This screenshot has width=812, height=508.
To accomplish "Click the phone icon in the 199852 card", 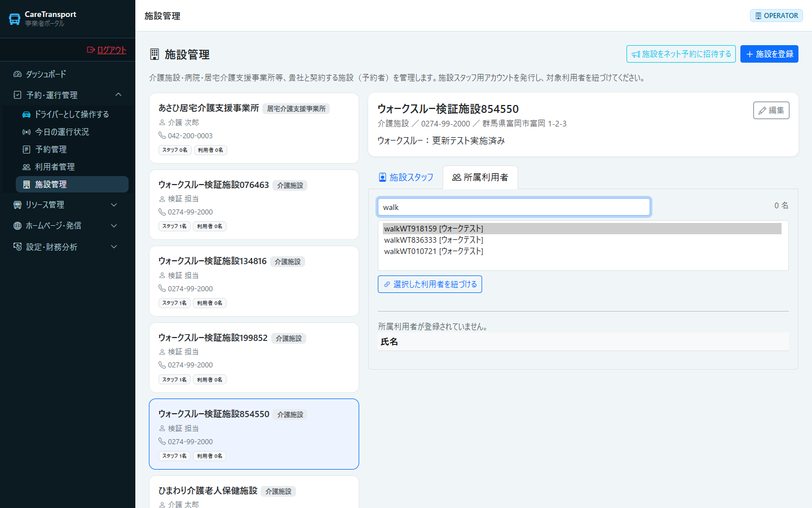I will pyautogui.click(x=162, y=365).
